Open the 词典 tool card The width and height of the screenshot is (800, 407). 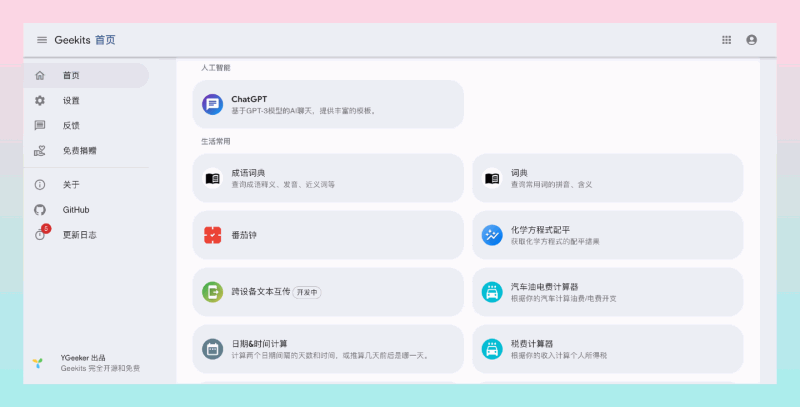point(608,178)
